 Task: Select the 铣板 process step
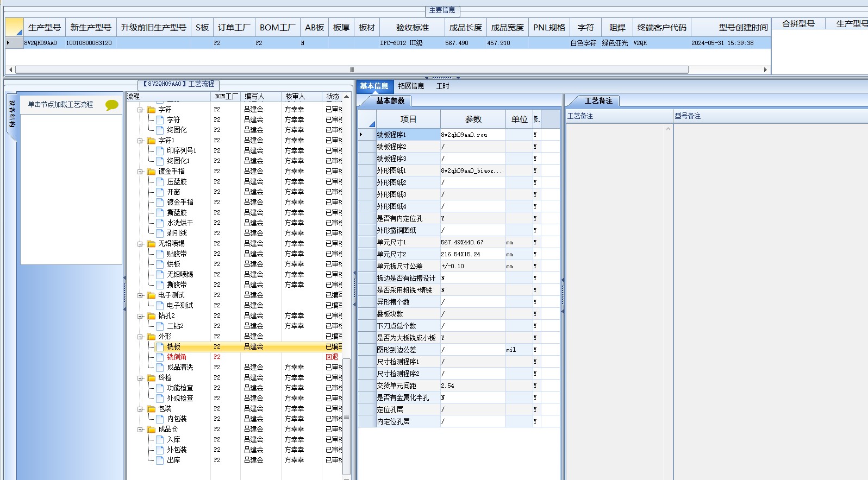[173, 346]
